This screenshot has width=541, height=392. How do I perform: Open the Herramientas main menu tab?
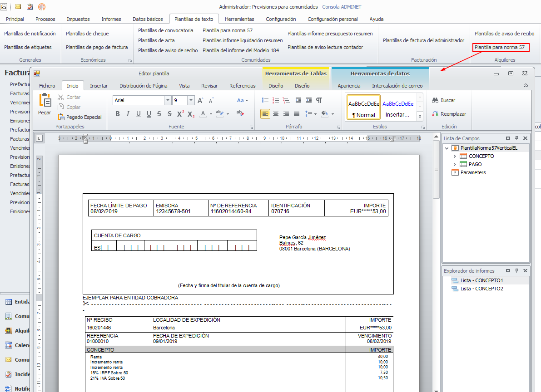coord(239,19)
